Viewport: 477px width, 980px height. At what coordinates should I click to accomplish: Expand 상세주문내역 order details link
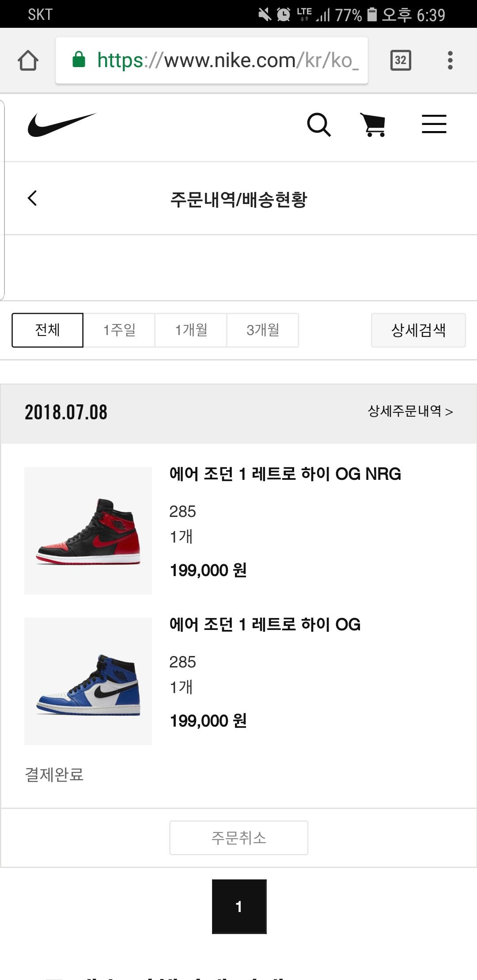410,411
